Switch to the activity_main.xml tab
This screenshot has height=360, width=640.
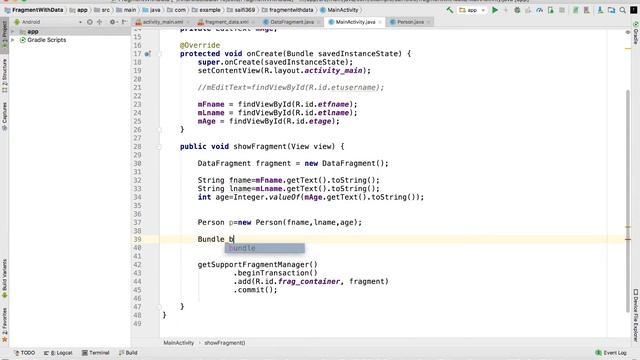coord(162,22)
